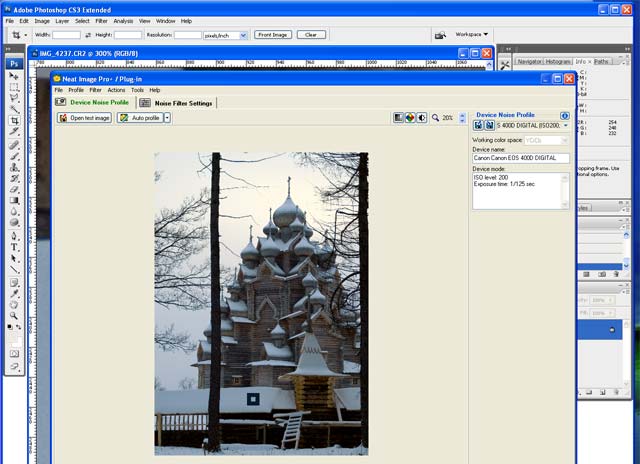This screenshot has width=640, height=464.
Task: Click the Save device noise profile icon
Action: [x=490, y=125]
